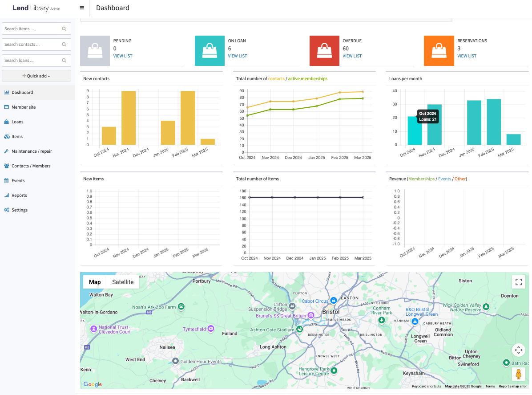Click the teal On Loan bag icon
Viewport: 532px width, 395px height.
click(x=210, y=51)
